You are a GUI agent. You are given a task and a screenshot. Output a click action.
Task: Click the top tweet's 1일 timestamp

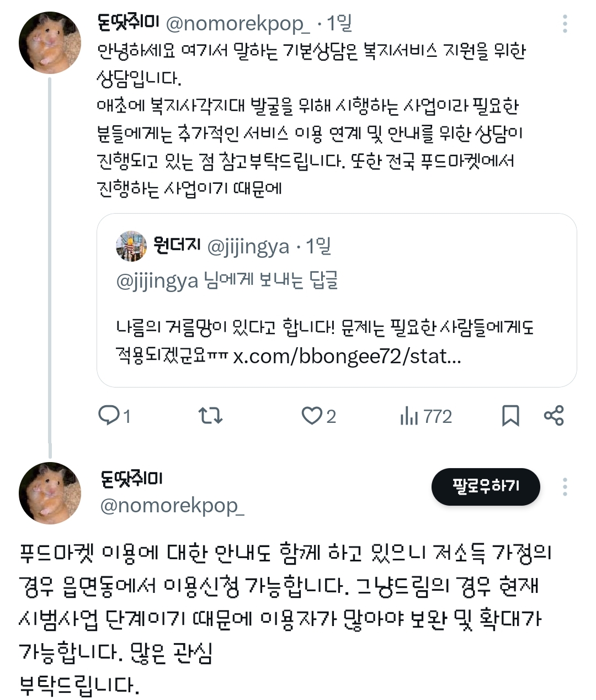(x=339, y=23)
